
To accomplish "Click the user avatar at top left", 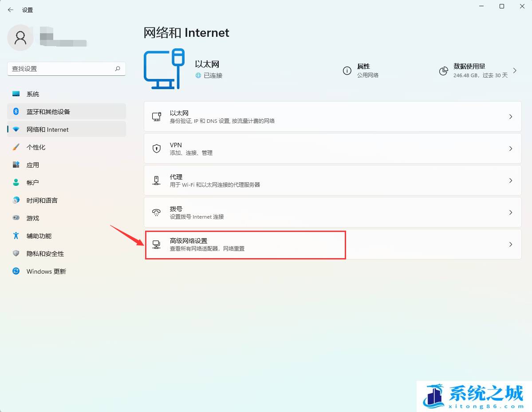I will pos(20,38).
